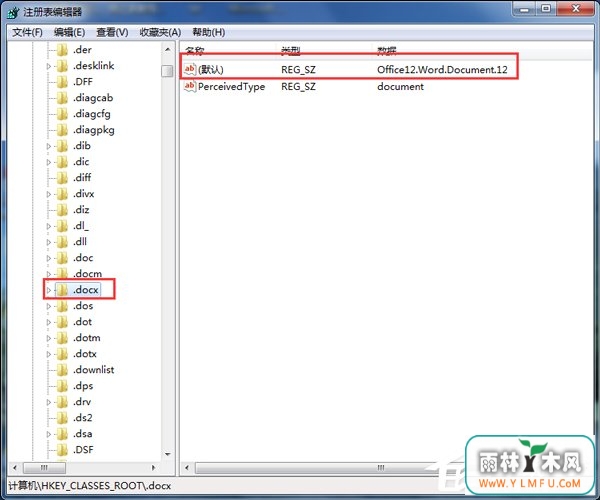Expand the .desklink key

pyautogui.click(x=49, y=66)
